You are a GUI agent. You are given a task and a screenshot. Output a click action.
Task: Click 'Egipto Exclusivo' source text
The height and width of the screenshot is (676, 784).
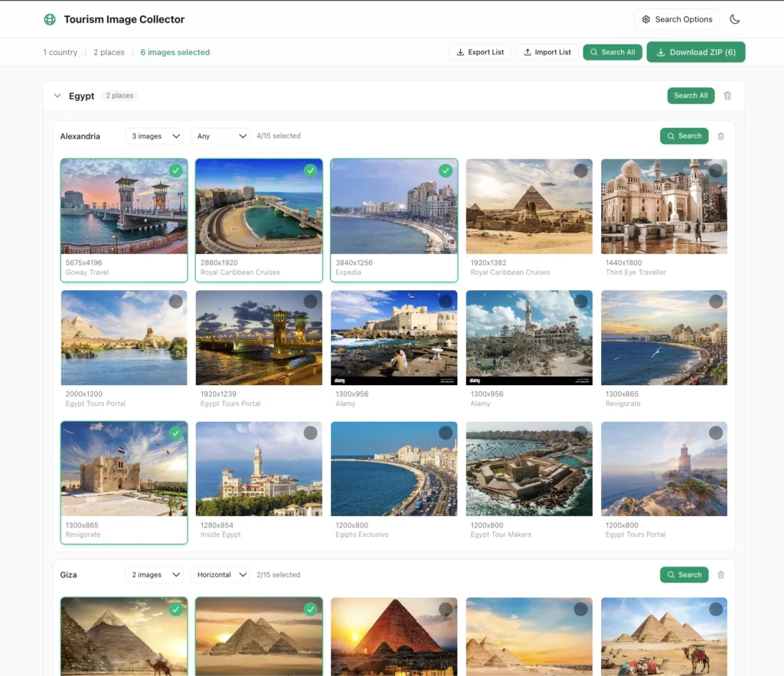coord(361,534)
